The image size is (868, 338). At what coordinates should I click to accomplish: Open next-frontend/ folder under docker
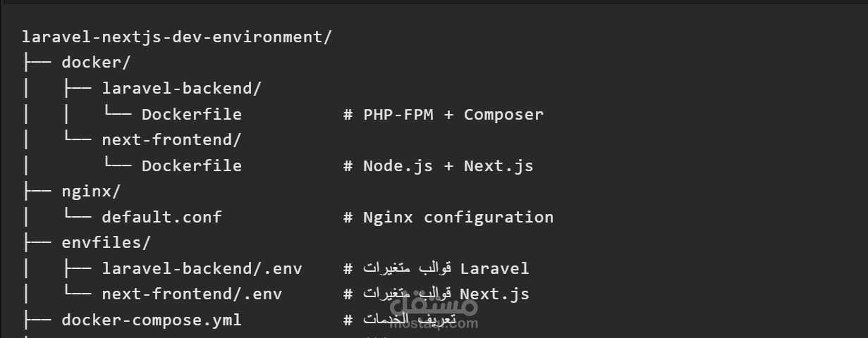tap(171, 139)
